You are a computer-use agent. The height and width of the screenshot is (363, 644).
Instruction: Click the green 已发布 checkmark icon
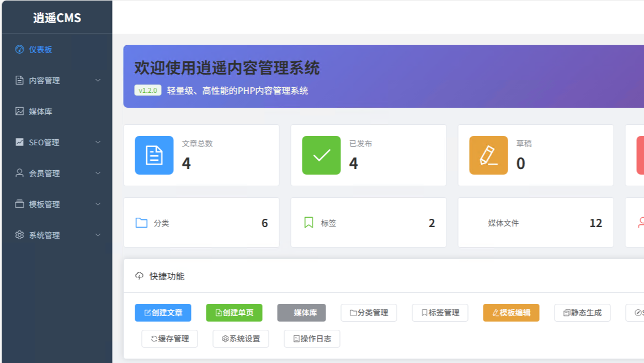coord(321,155)
